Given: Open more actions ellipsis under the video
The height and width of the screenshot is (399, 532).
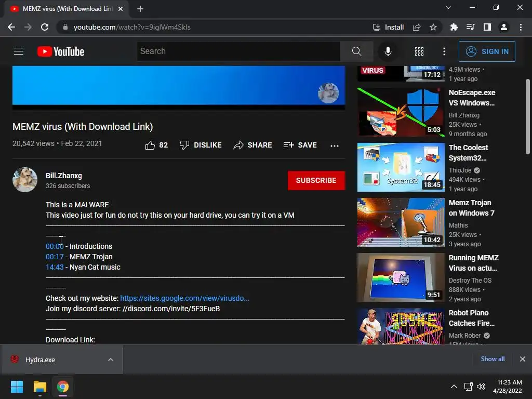Looking at the screenshot, I should pos(335,145).
